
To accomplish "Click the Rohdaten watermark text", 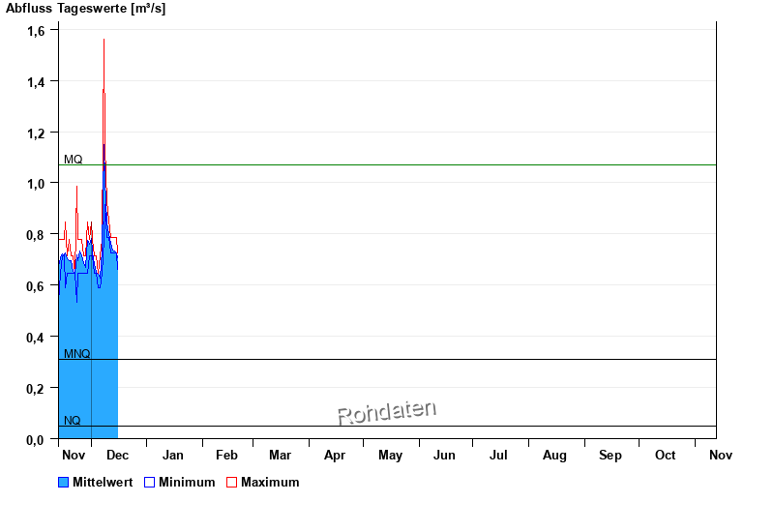I will point(387,413).
